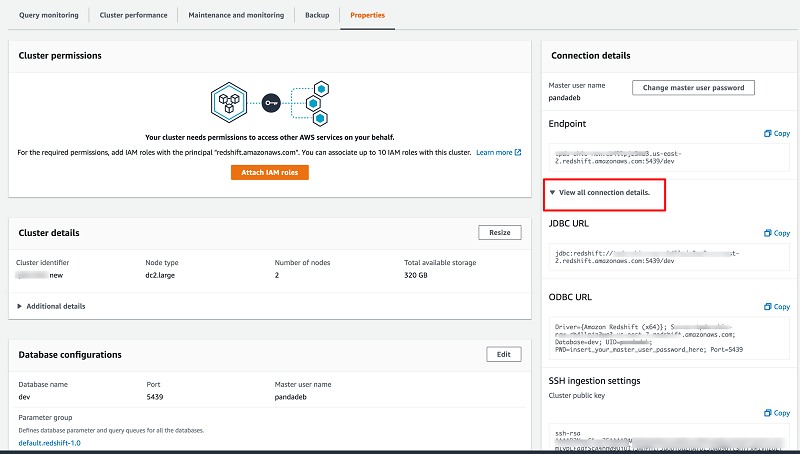Click the Resize button in Cluster details
The width and height of the screenshot is (800, 454).
[499, 233]
